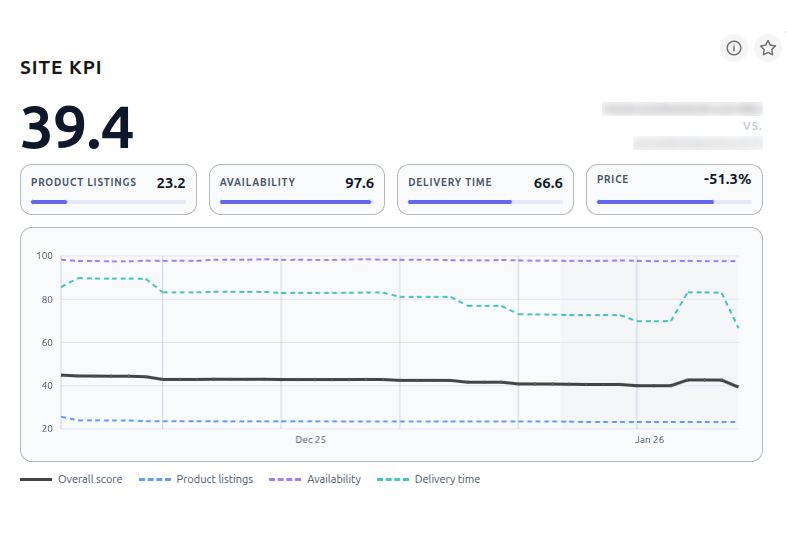Click the SITE KPI heading
The height and width of the screenshot is (538, 787).
click(61, 68)
